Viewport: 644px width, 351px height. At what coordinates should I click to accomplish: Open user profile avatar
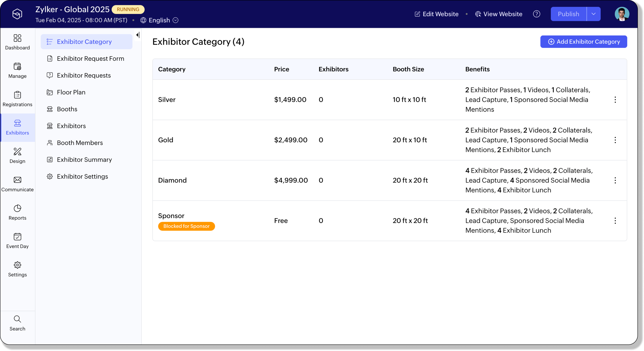622,14
